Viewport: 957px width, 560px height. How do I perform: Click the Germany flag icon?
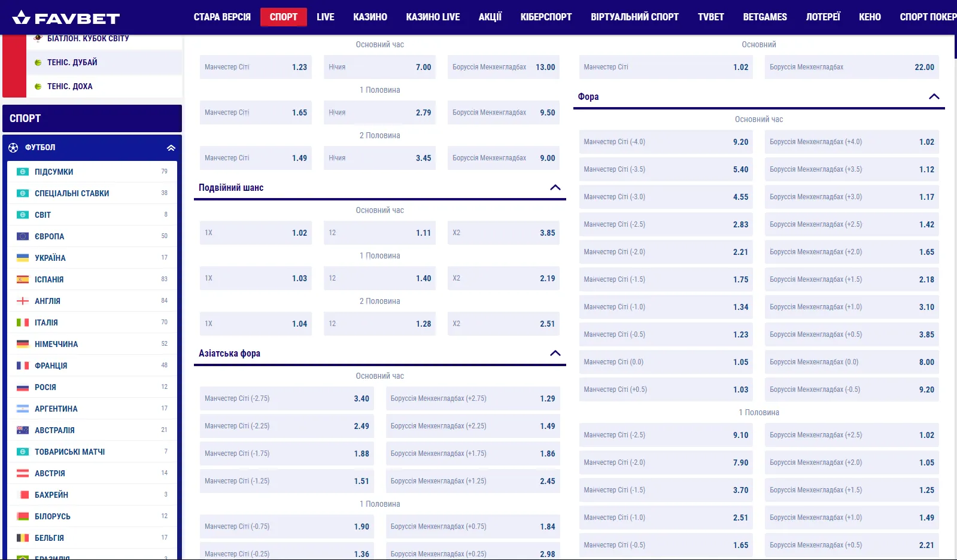pos(23,344)
